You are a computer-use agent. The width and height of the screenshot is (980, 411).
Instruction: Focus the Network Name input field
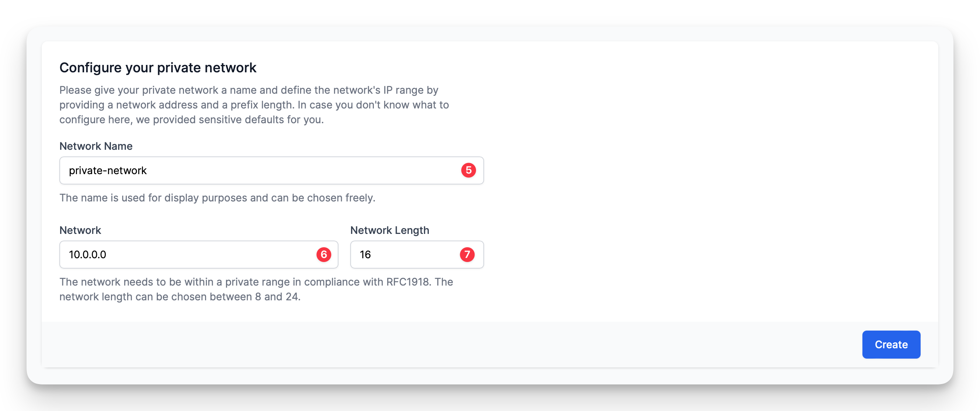[x=259, y=170]
